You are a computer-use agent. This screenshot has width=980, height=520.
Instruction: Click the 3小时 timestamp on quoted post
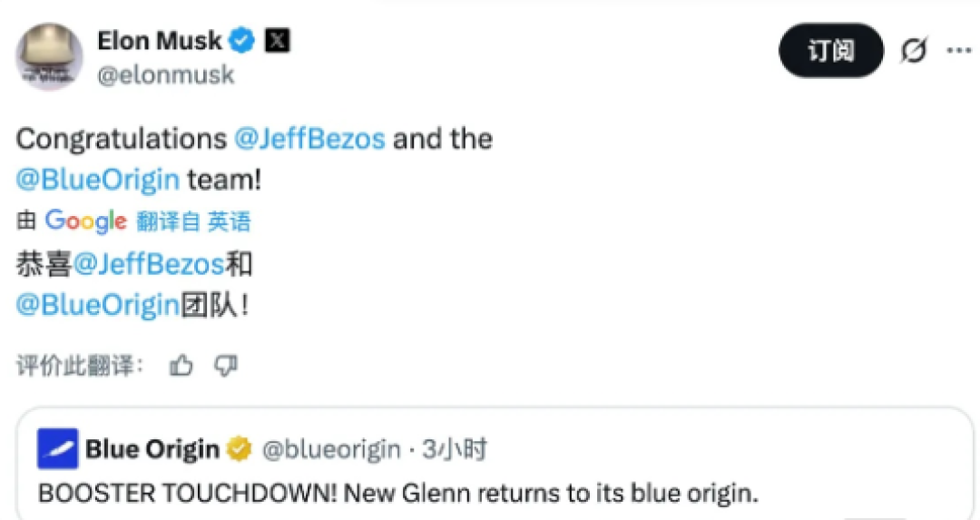pos(455,448)
